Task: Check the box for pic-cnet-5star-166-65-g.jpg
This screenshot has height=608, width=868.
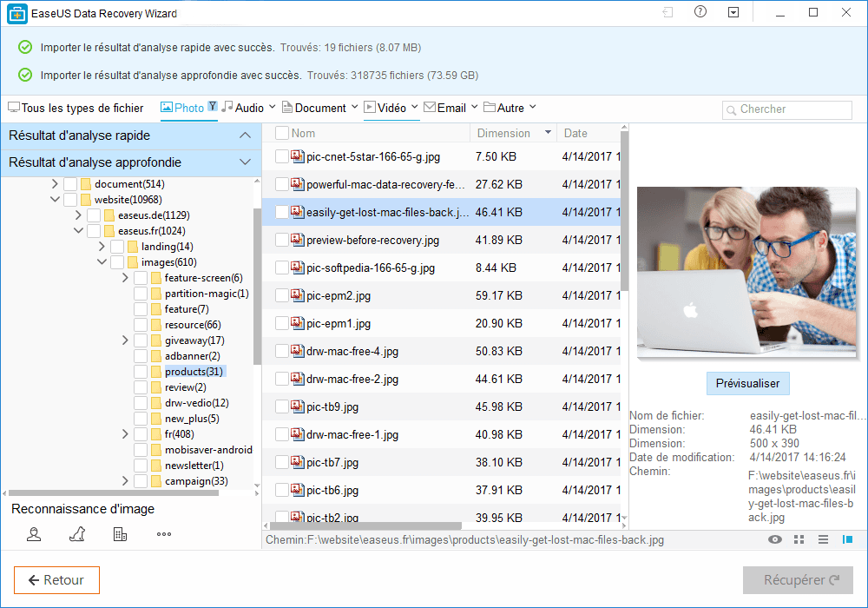Action: [282, 156]
